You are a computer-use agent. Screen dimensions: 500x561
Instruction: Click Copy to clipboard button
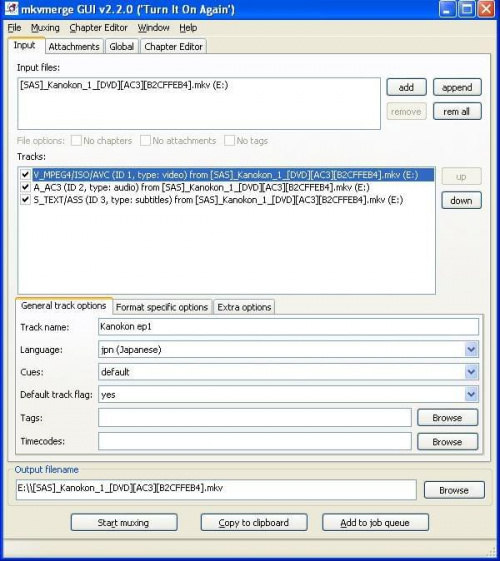tap(254, 523)
